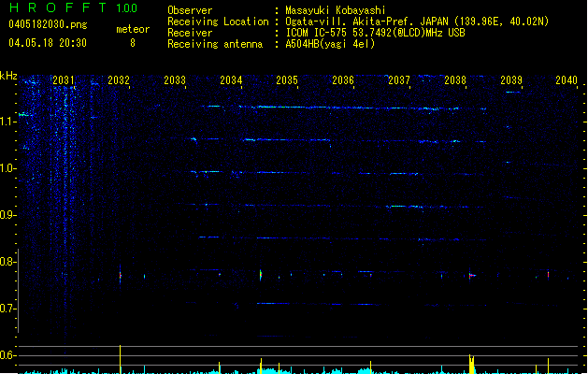Click the 'meteor' count label

[133, 29]
